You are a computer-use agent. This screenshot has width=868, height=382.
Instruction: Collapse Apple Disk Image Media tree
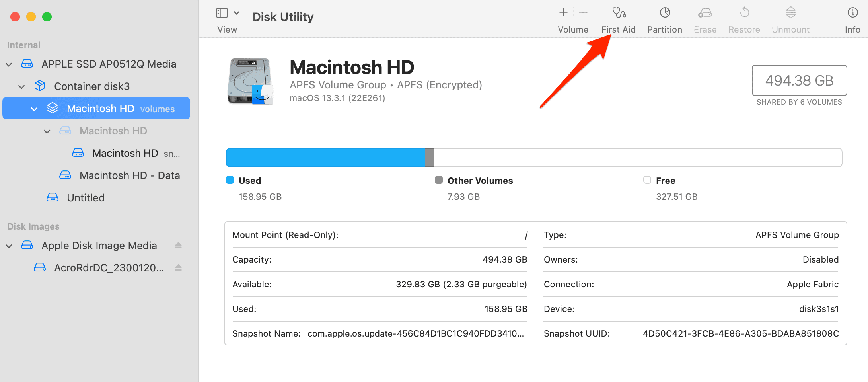(x=9, y=246)
